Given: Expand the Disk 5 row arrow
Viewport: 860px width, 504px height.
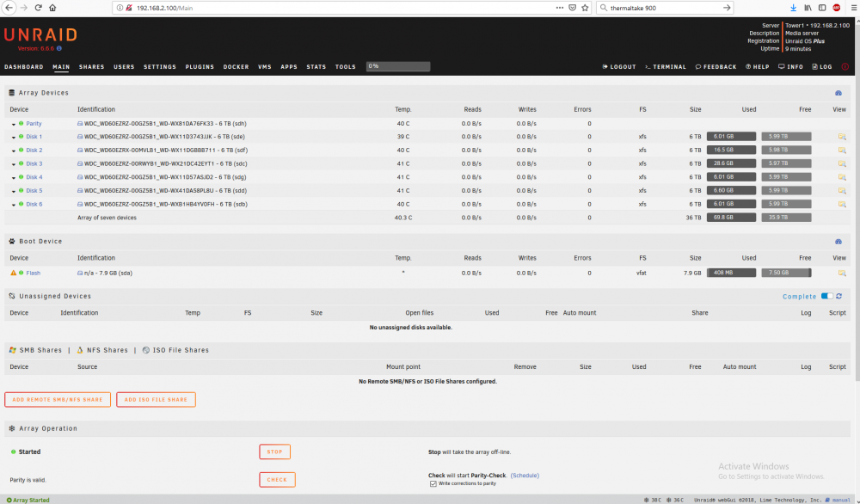Looking at the screenshot, I should [14, 191].
